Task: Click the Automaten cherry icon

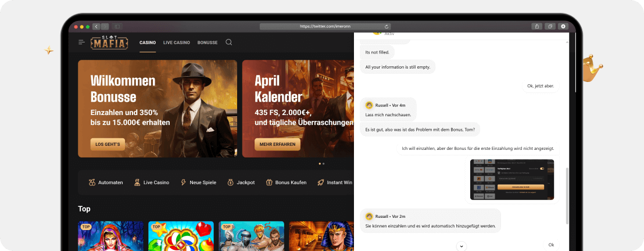Action: pyautogui.click(x=92, y=182)
